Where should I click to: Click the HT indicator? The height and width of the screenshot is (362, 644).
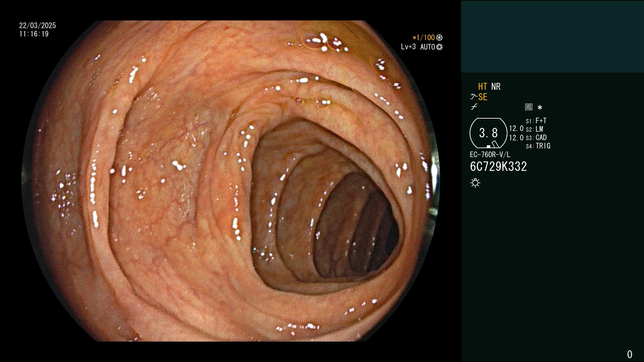[x=483, y=86]
